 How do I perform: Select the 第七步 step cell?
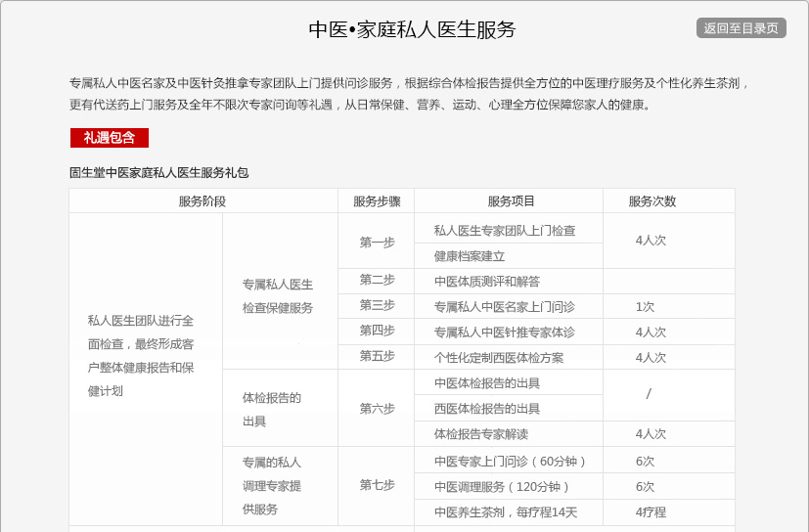(377, 485)
